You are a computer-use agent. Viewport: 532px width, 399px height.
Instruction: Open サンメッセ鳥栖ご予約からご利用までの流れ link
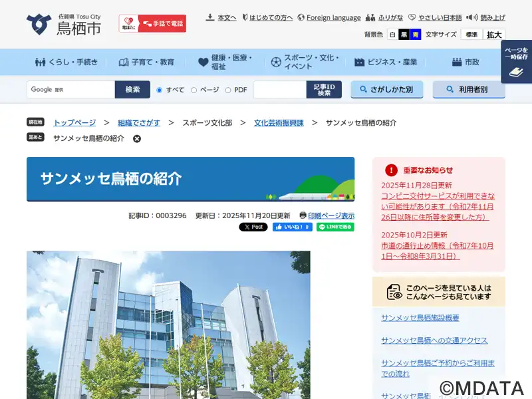(438, 368)
